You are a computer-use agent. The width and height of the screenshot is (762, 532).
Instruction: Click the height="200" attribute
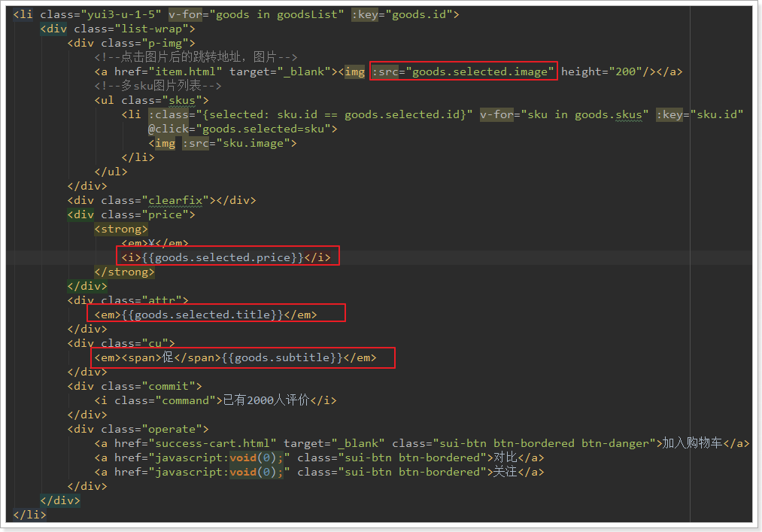tap(599, 71)
